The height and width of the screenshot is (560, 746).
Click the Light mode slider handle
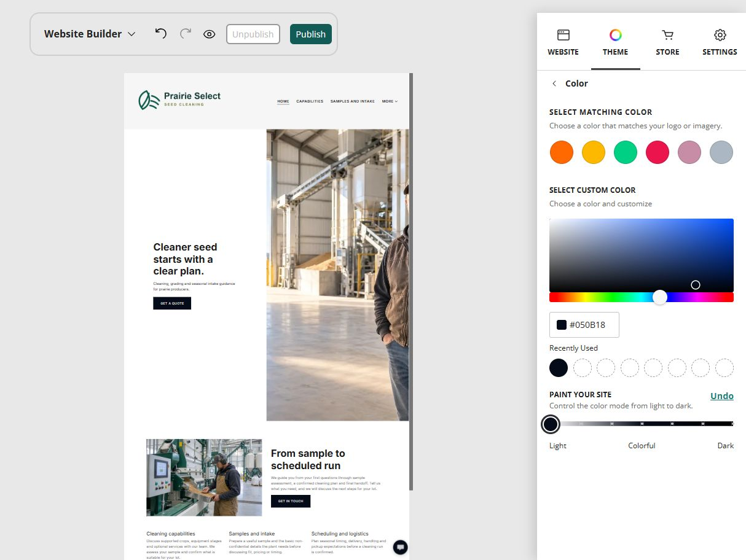(x=551, y=424)
